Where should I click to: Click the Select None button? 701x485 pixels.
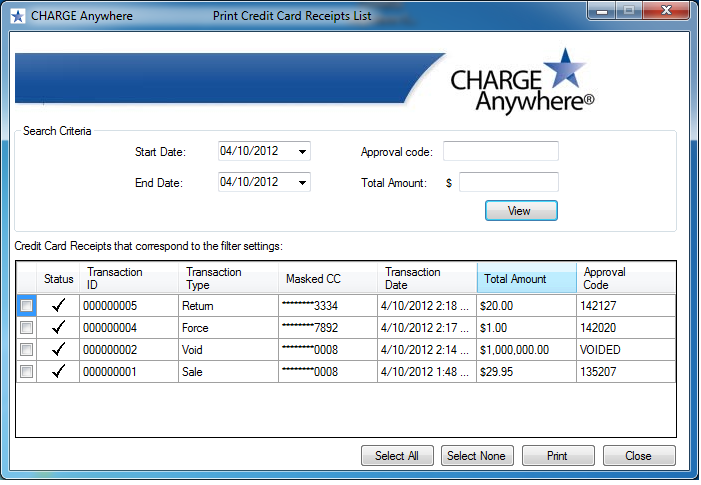click(476, 456)
